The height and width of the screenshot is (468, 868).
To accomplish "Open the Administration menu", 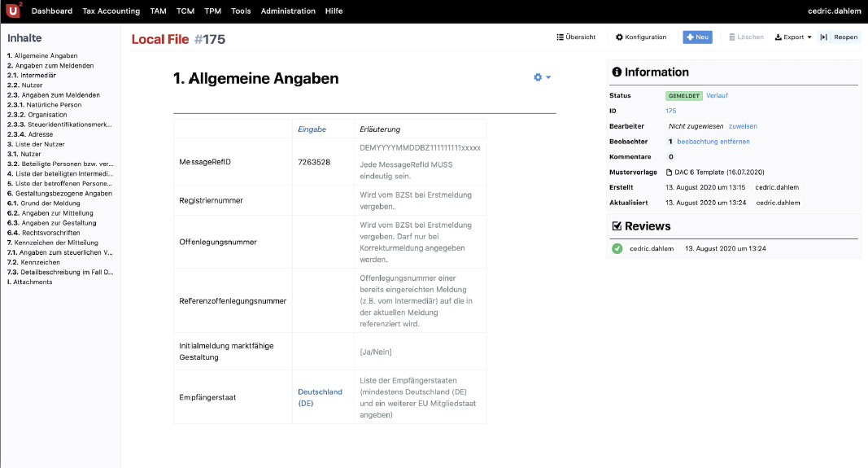I will (x=288, y=11).
